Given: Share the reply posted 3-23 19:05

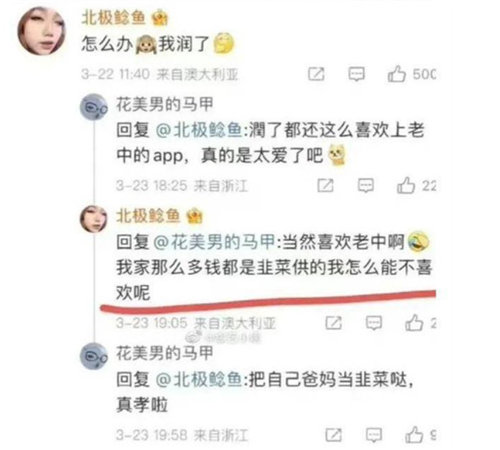Looking at the screenshot, I should [334, 323].
